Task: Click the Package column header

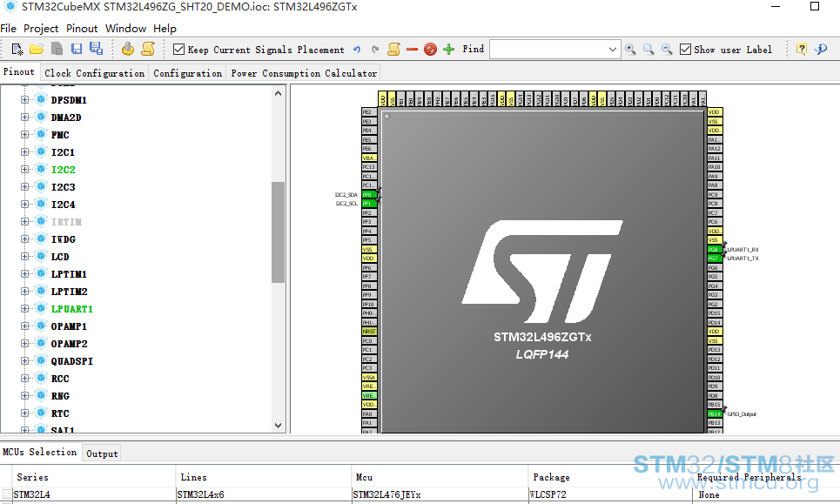Action: (x=609, y=477)
